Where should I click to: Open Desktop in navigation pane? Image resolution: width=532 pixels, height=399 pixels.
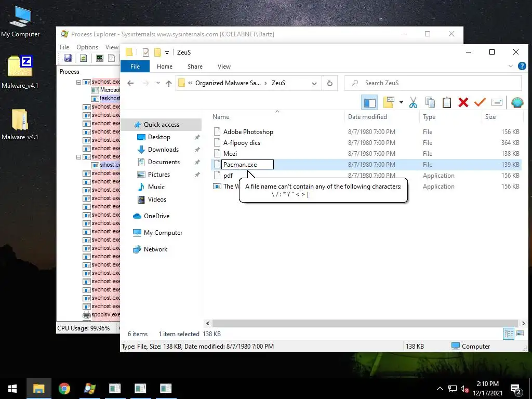(159, 137)
